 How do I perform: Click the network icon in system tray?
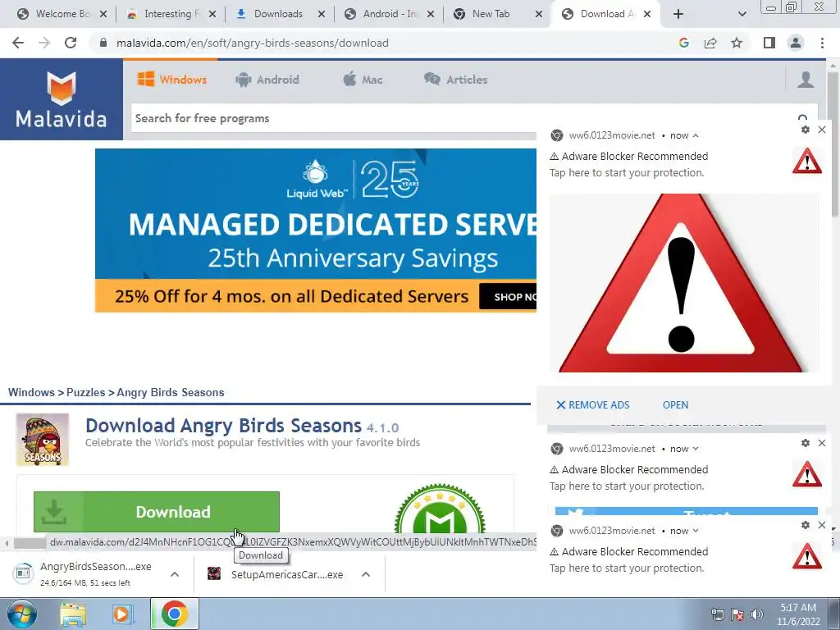717,614
